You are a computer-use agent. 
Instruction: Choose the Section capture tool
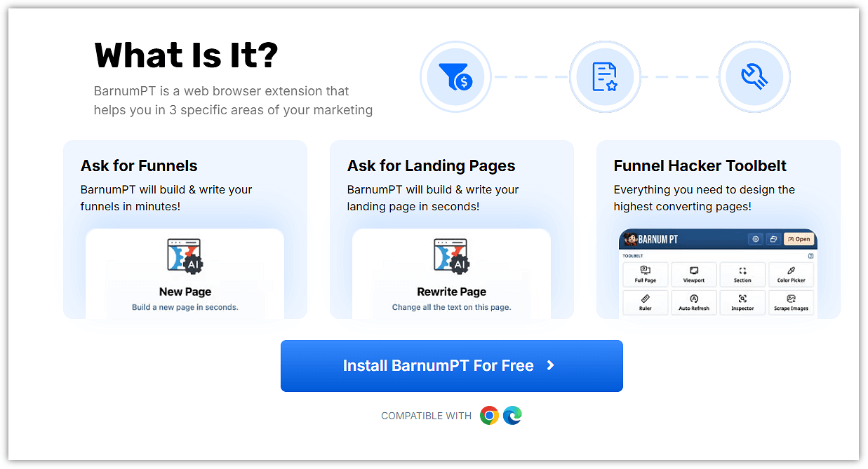coord(742,274)
